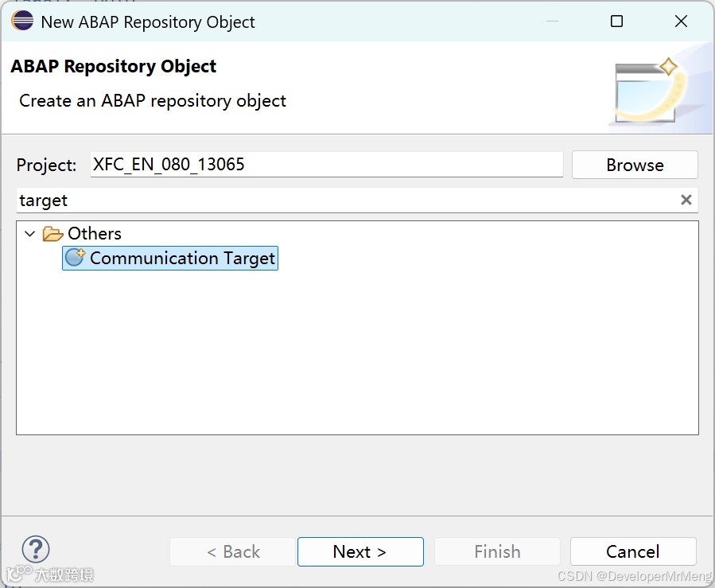This screenshot has width=715, height=588.
Task: Click into the Project name field
Action: (326, 165)
